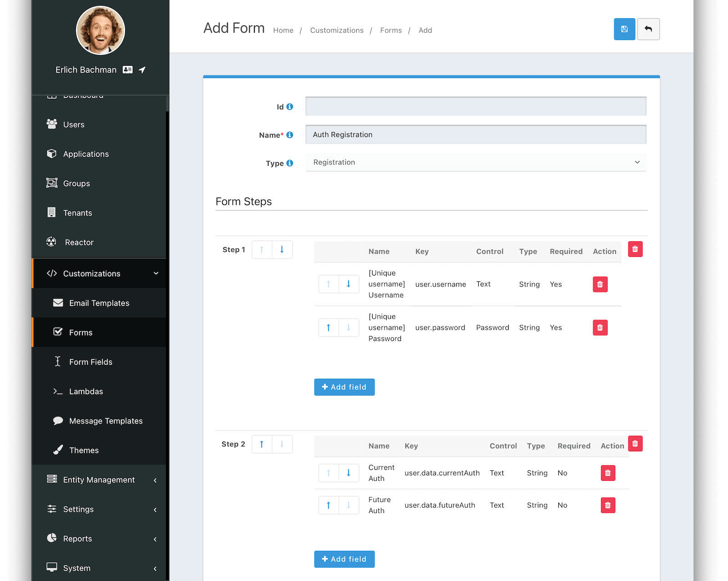Delete the user.password field row

(x=600, y=327)
